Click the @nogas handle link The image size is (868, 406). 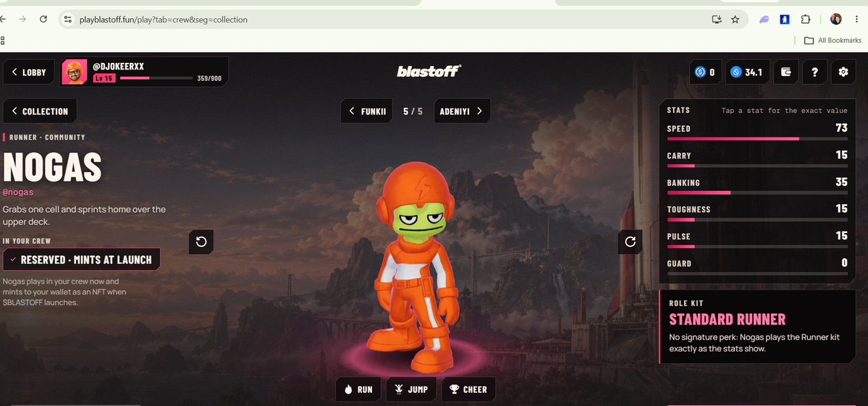click(17, 192)
